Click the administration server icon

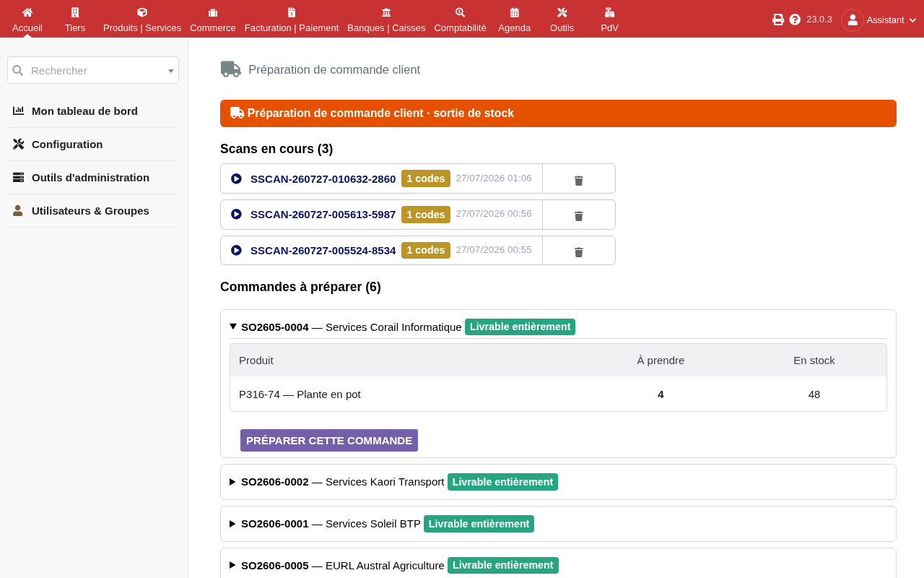[18, 177]
